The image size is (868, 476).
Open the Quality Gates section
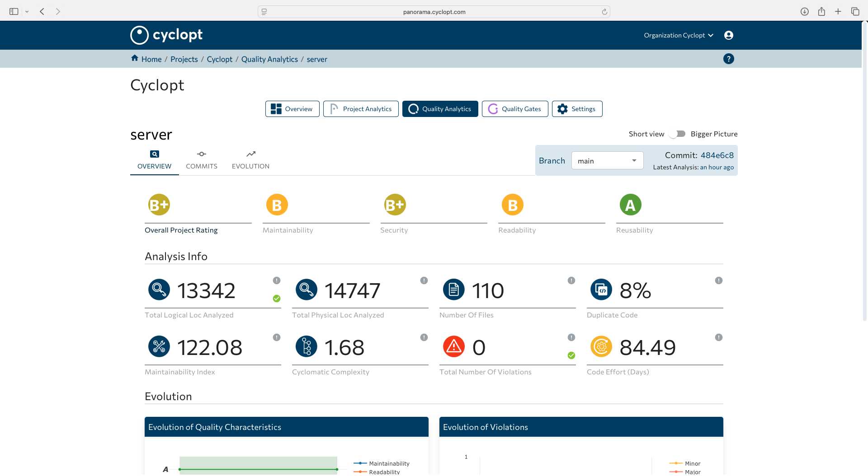pyautogui.click(x=515, y=109)
